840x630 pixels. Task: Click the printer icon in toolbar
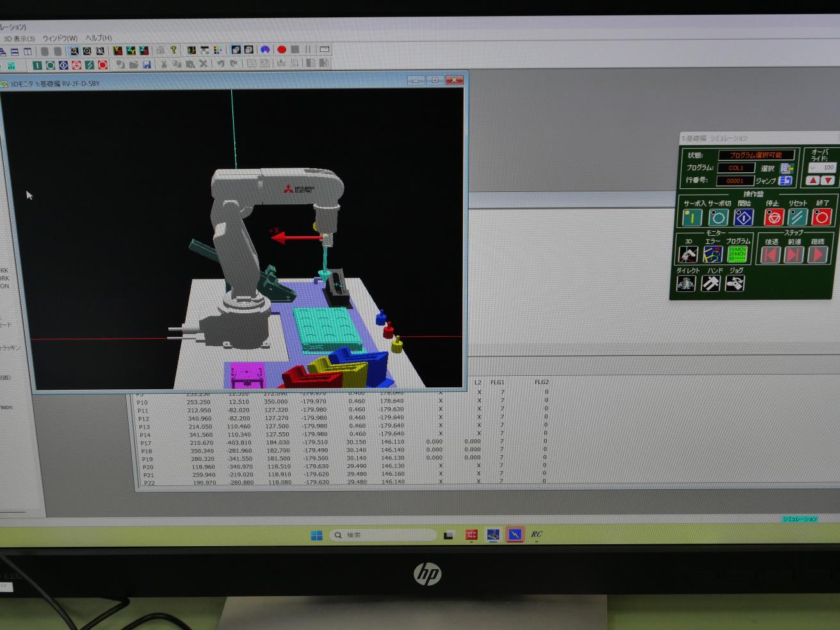160,50
